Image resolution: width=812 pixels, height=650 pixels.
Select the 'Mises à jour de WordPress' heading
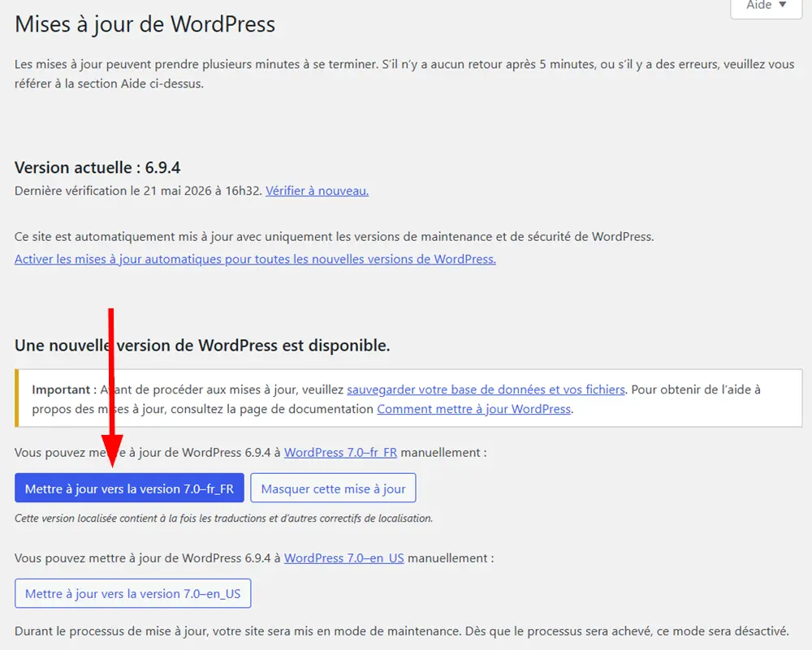(145, 24)
